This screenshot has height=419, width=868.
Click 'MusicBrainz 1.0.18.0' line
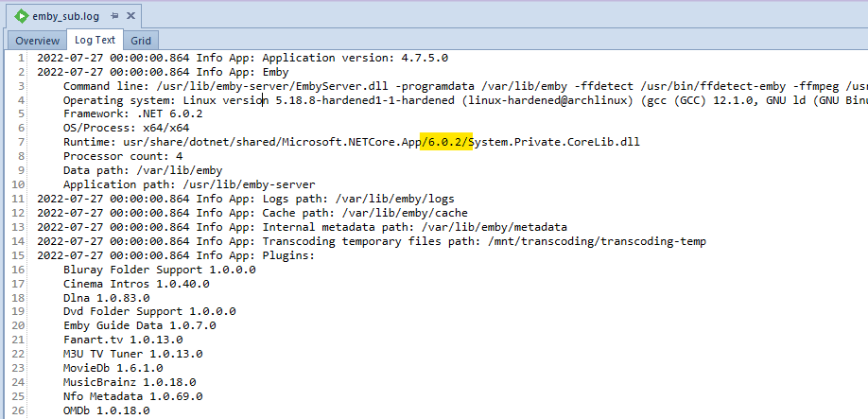click(130, 382)
